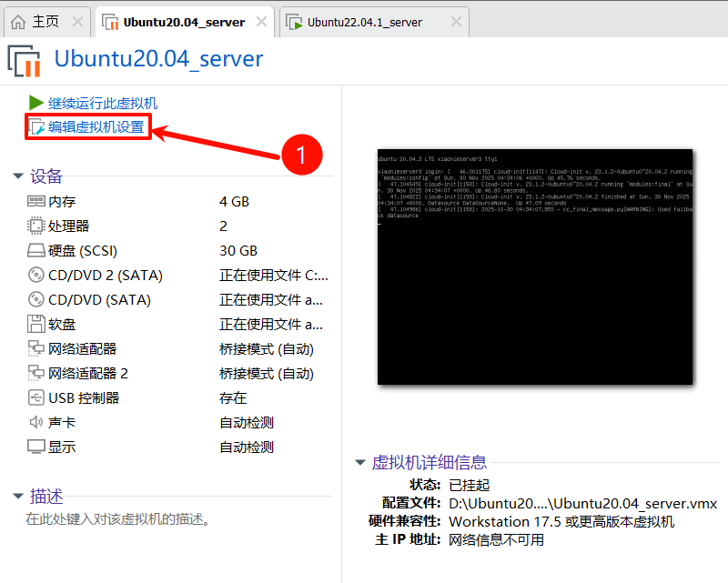Click the 网络信息不可用 IP address value
728x583 pixels.
coord(496,540)
